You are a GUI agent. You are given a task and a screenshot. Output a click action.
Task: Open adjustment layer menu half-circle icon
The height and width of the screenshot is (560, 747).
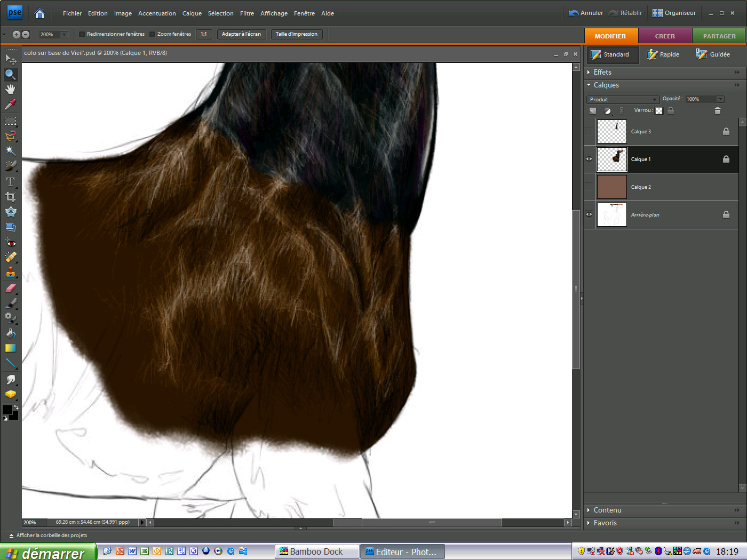coord(607,110)
